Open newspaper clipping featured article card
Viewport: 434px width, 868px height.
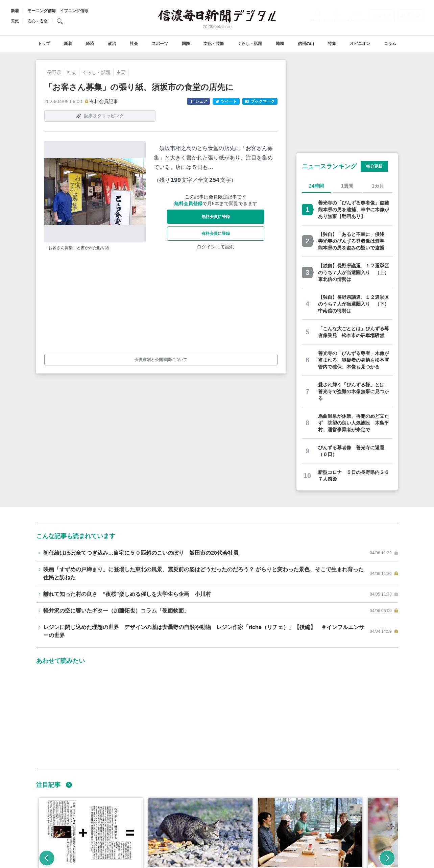click(x=91, y=832)
